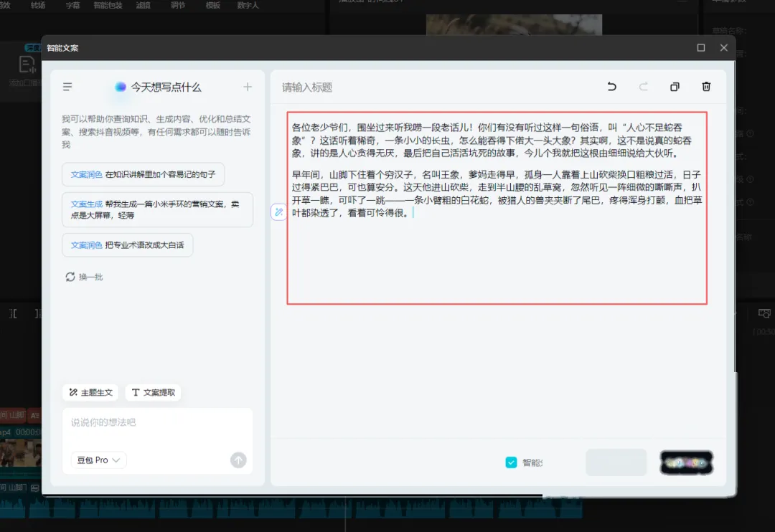Click the AI pen icon beside the paragraph

click(x=278, y=212)
